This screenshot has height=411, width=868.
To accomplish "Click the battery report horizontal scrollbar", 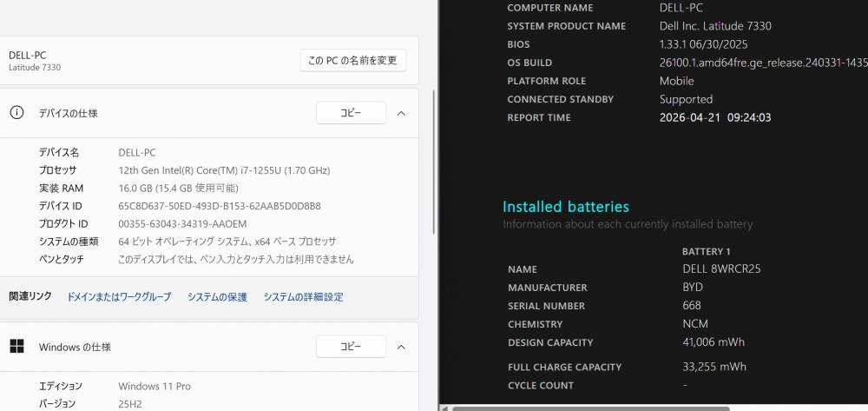I will [x=590, y=408].
